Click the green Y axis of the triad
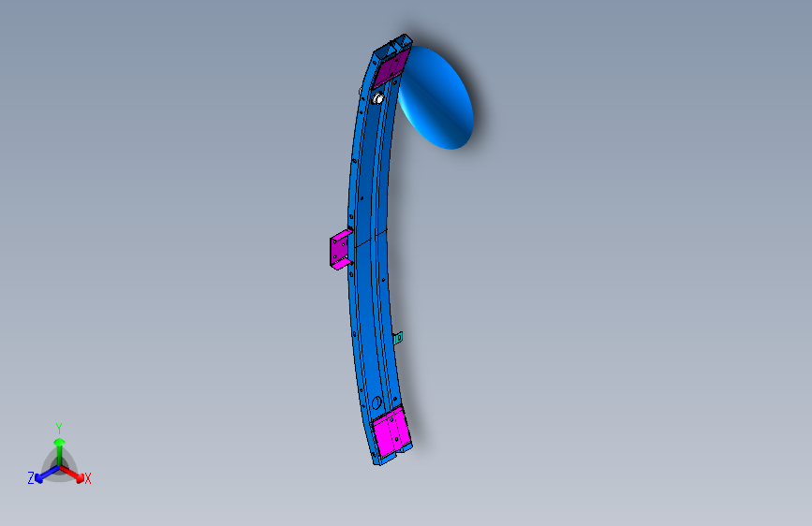812x526 pixels. [60, 451]
